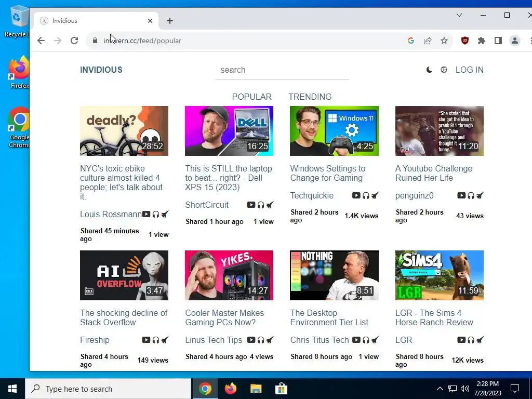Go back to previous page
The width and height of the screenshot is (532, 399).
click(41, 41)
